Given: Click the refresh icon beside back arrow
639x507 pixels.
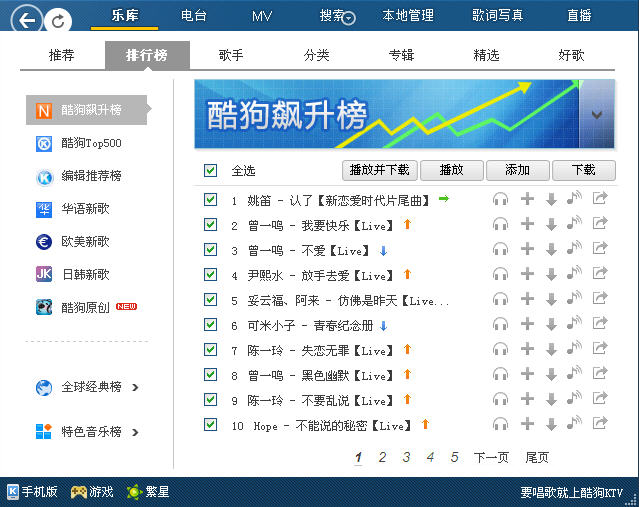Looking at the screenshot, I should (60, 19).
